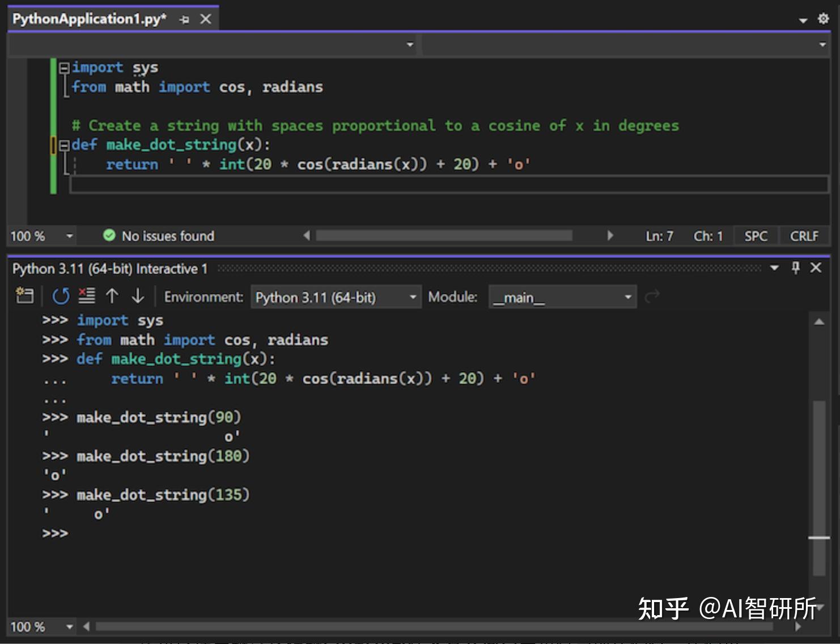
Task: Collapse the make_dot_string function outline
Action: (64, 145)
